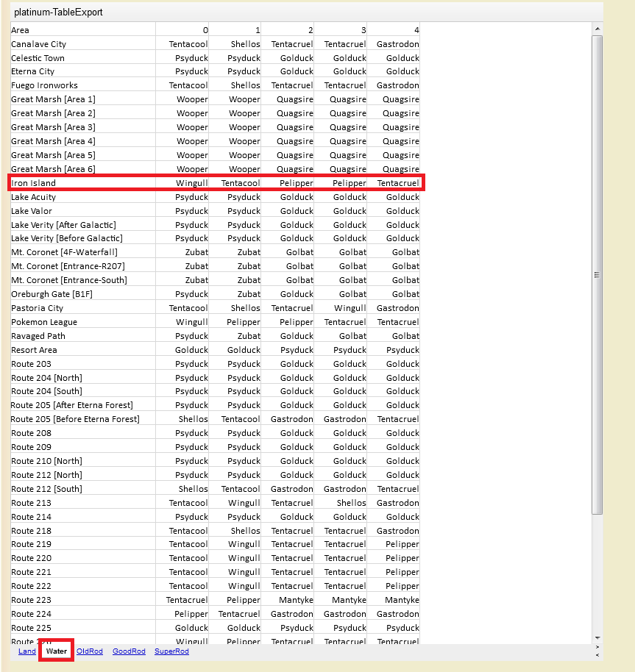Select Route 204 [North] cell
This screenshot has width=635, height=672.
pyautogui.click(x=82, y=378)
